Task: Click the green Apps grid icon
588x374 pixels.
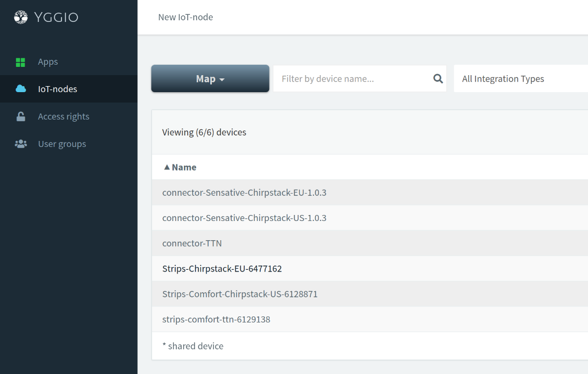Action: 20,62
